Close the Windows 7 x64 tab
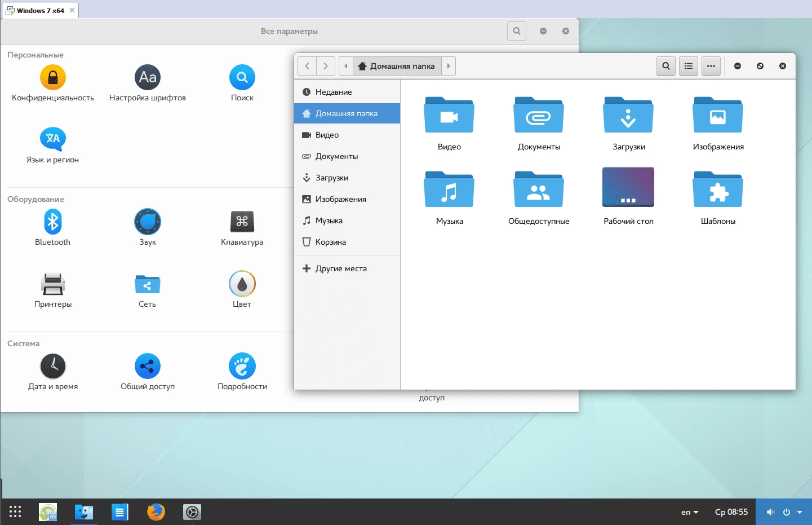The width and height of the screenshot is (812, 525). 72,10
